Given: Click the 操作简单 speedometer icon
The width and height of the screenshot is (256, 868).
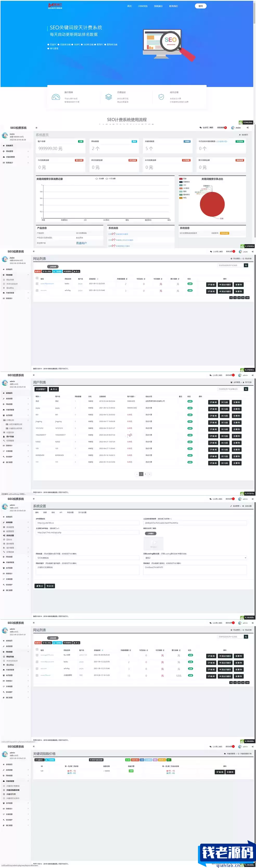Looking at the screenshot, I should 56,97.
